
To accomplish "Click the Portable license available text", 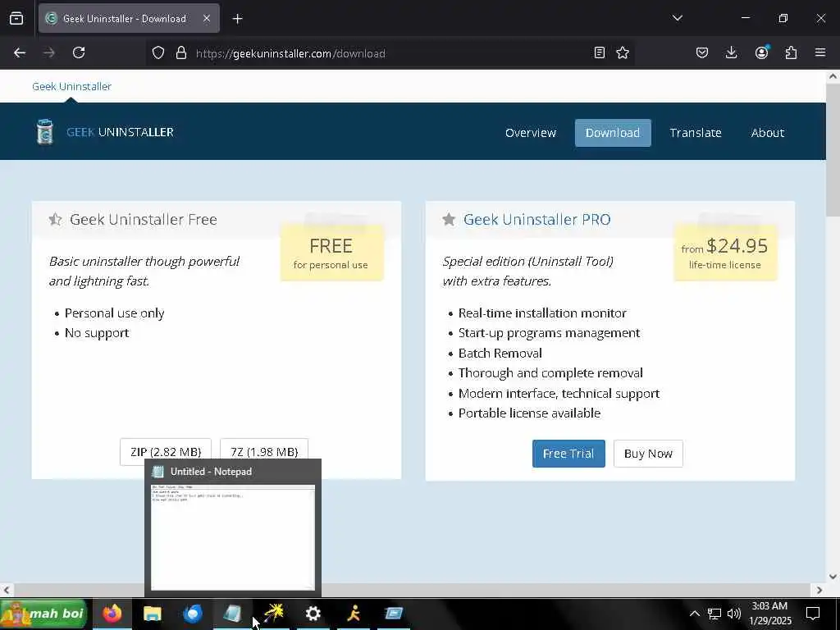I will tap(529, 413).
